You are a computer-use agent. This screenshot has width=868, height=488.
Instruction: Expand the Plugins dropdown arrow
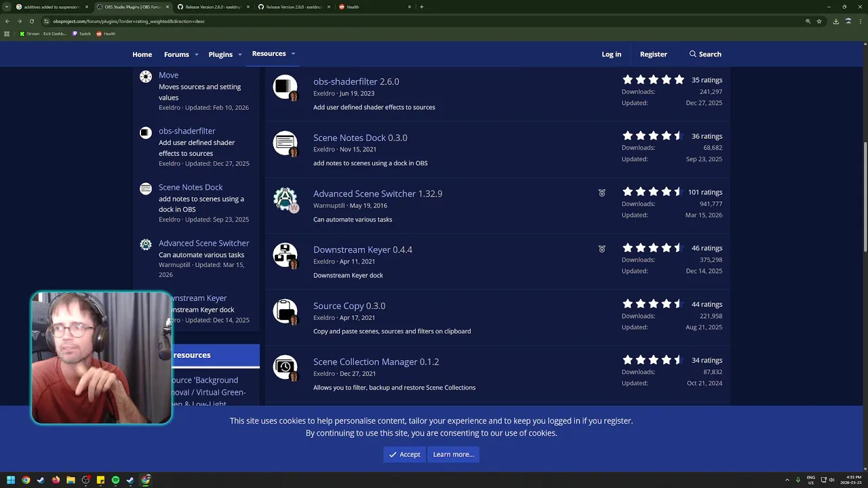click(240, 54)
